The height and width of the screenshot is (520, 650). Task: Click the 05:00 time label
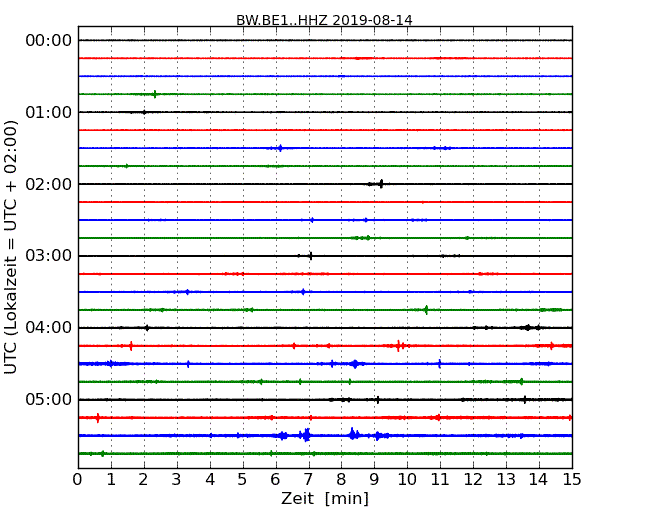[x=49, y=399]
